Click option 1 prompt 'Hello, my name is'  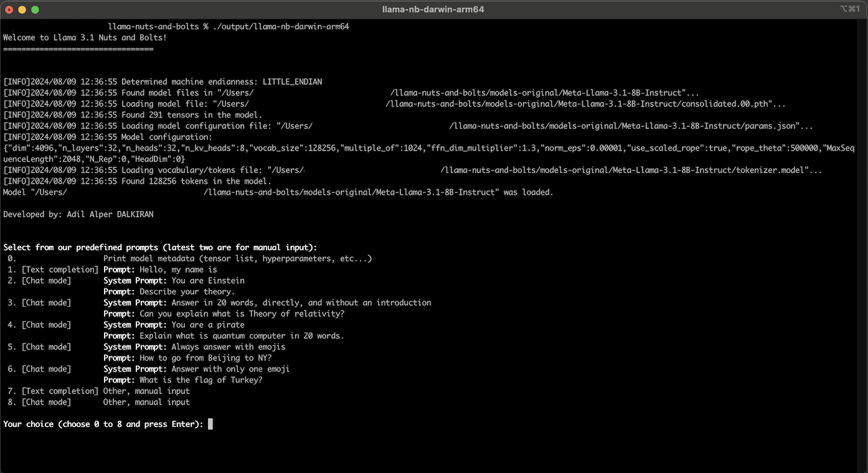coord(178,269)
